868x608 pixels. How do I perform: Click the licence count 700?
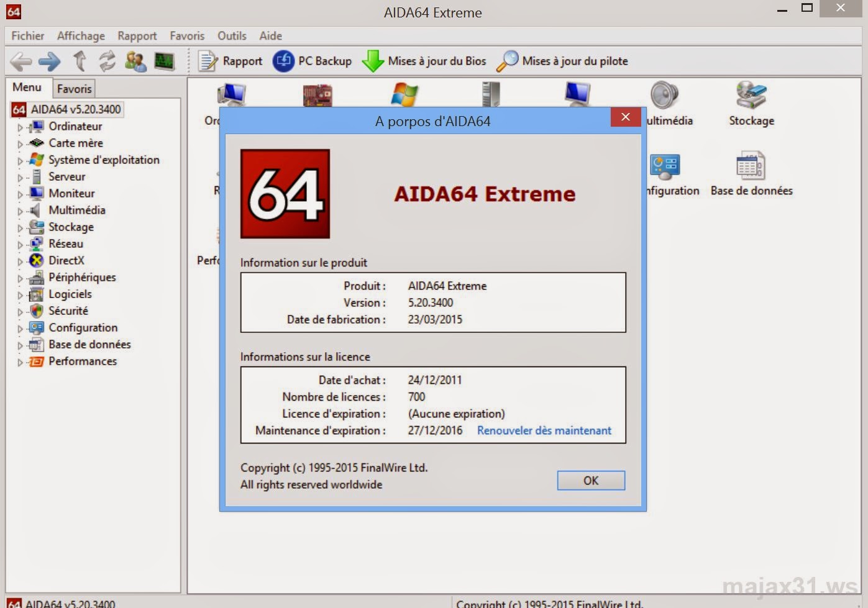click(416, 397)
